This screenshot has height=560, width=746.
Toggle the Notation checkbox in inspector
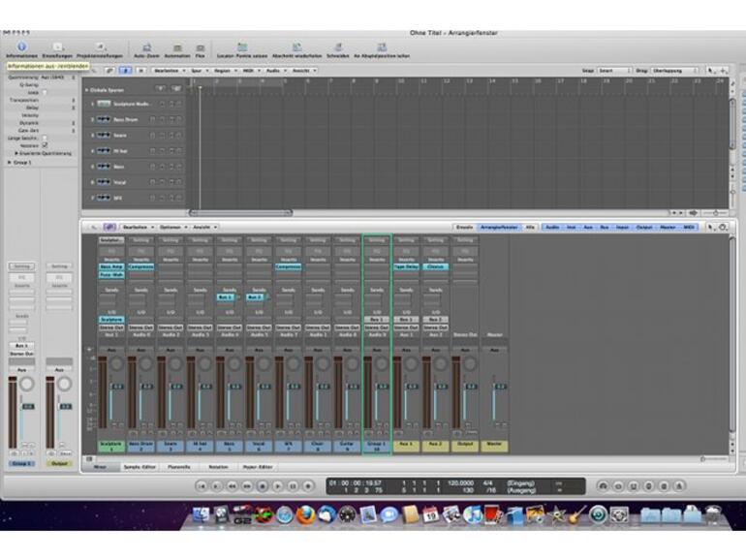(x=45, y=145)
